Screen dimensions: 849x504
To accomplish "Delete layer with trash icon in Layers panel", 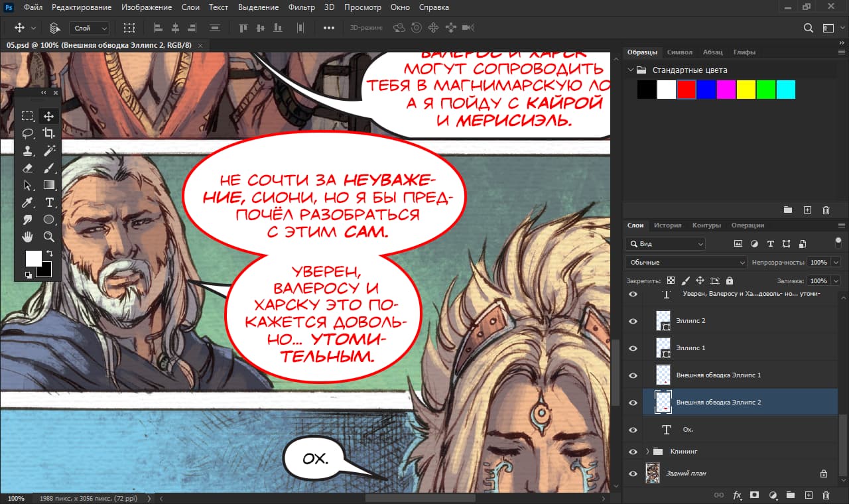I will click(826, 495).
